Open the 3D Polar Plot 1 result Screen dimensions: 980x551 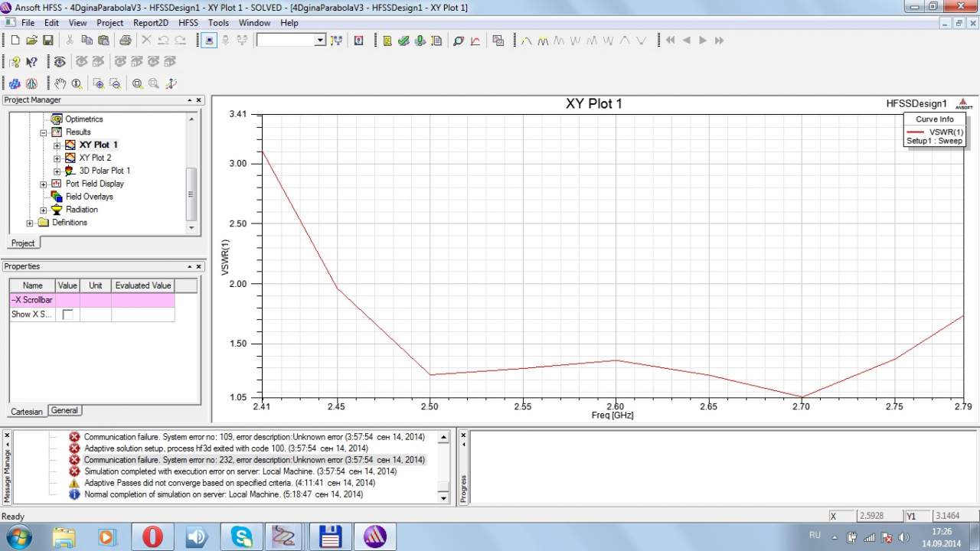click(x=104, y=171)
